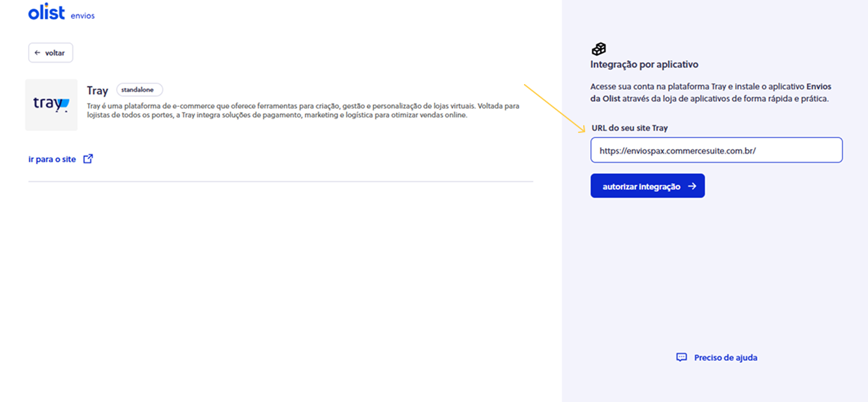868x402 pixels.
Task: Click the Integração por aplicativo heading
Action: 644,65
